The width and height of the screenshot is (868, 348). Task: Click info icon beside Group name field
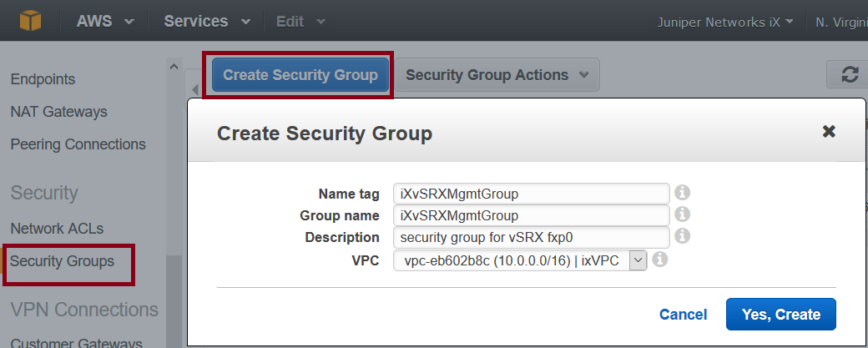coord(682,215)
